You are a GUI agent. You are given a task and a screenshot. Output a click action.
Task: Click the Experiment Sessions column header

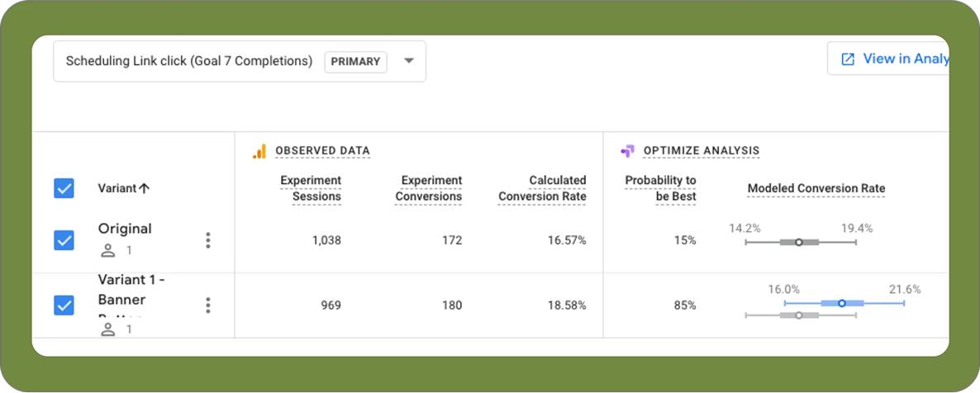(311, 188)
